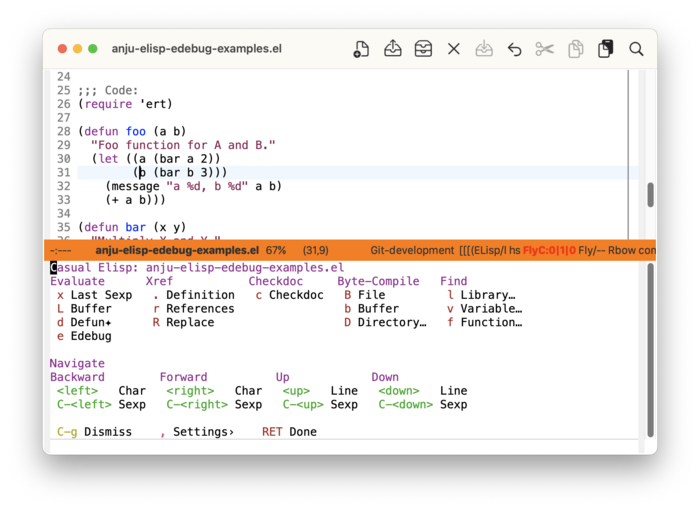Image resolution: width=700 pixels, height=511 pixels.
Task: Choose Xref Replace item
Action: [x=183, y=322]
